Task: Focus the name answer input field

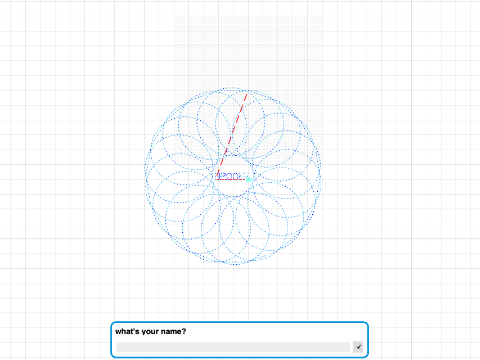Action: (233, 347)
